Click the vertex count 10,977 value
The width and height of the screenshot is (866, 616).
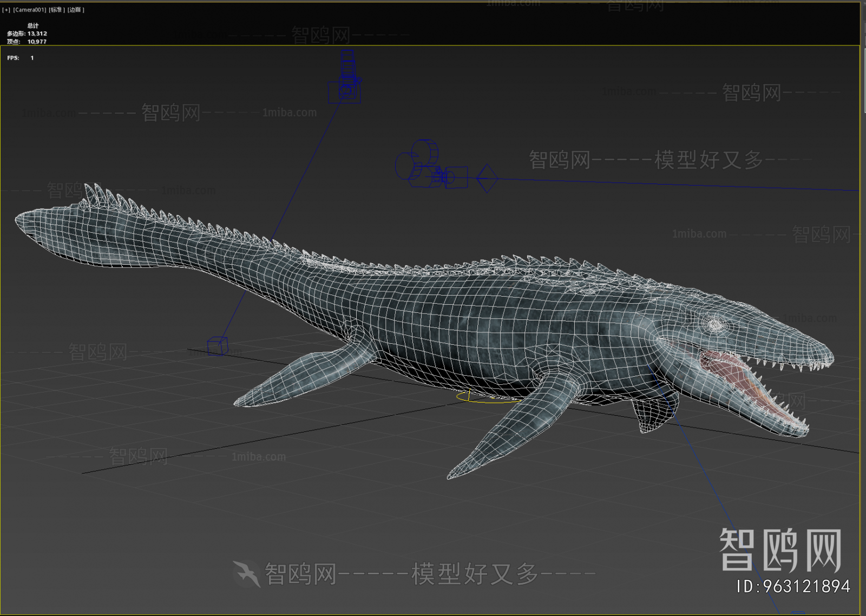coord(37,42)
